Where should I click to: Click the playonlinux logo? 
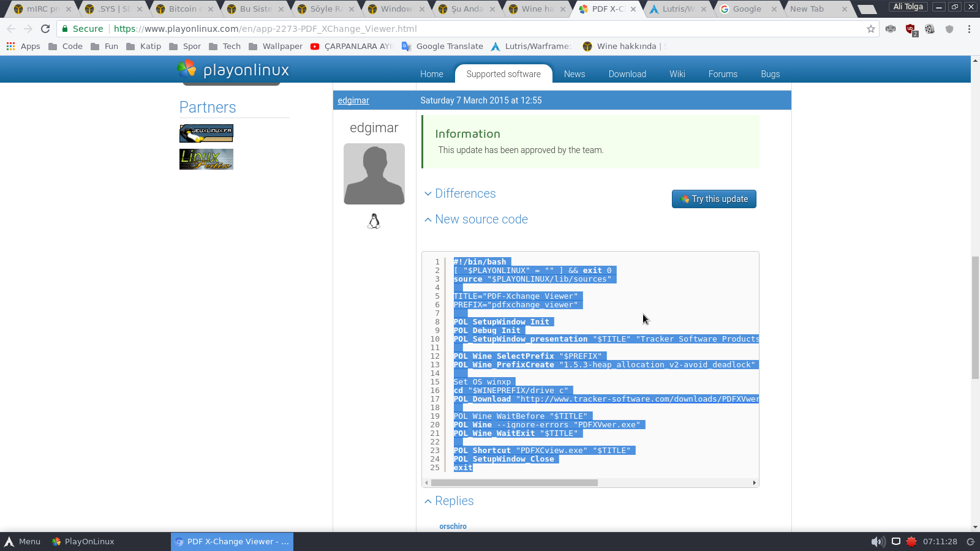point(233,70)
